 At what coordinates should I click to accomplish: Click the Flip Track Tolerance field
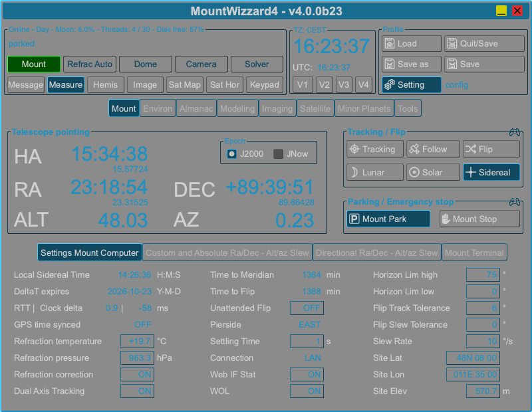pos(483,308)
